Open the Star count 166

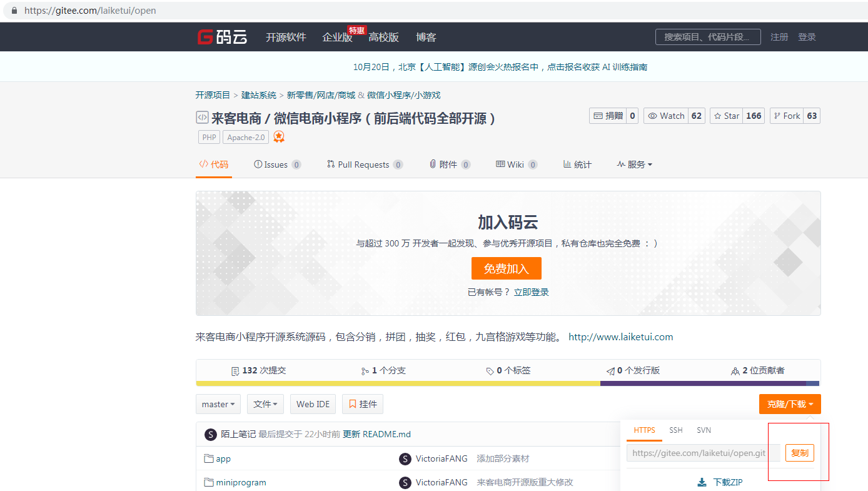click(754, 116)
